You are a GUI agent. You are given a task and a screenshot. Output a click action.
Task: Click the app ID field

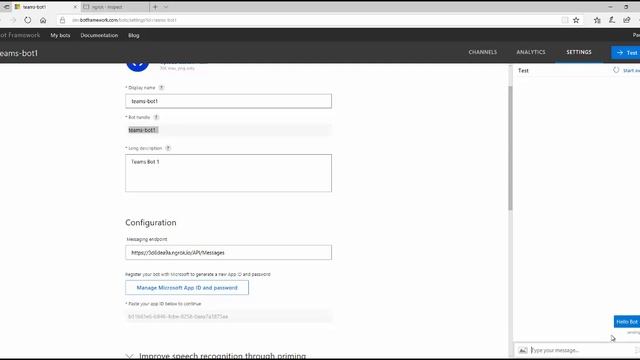pos(229,316)
